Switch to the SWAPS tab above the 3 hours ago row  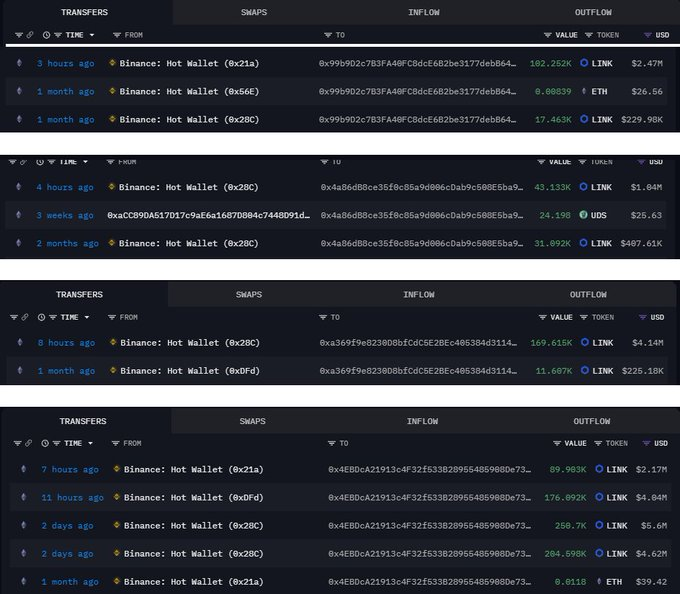[254, 12]
